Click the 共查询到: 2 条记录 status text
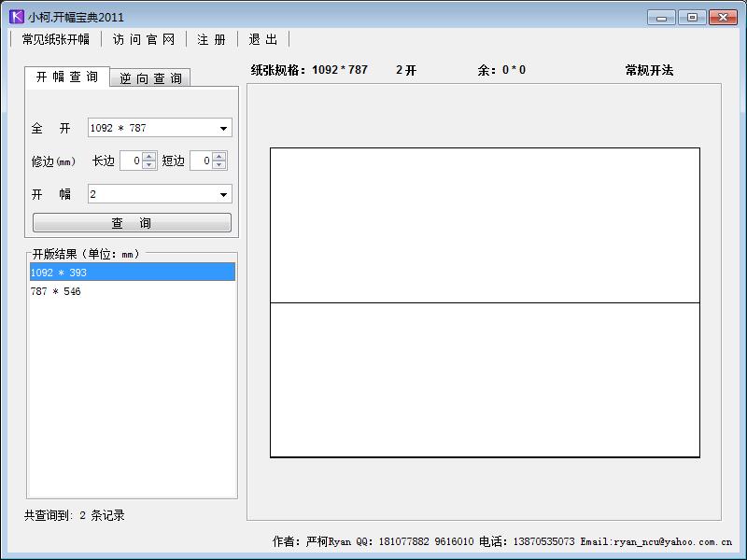747x560 pixels. 75,515
